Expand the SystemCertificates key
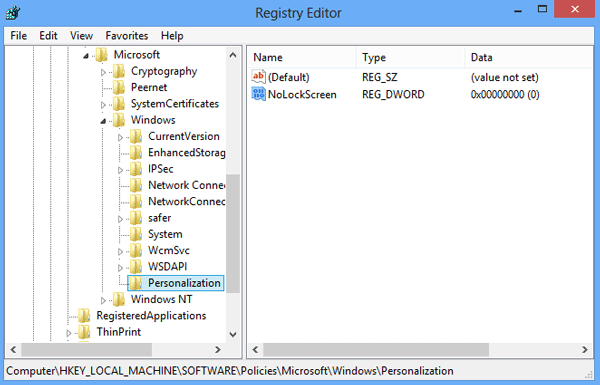The width and height of the screenshot is (600, 385). point(103,104)
